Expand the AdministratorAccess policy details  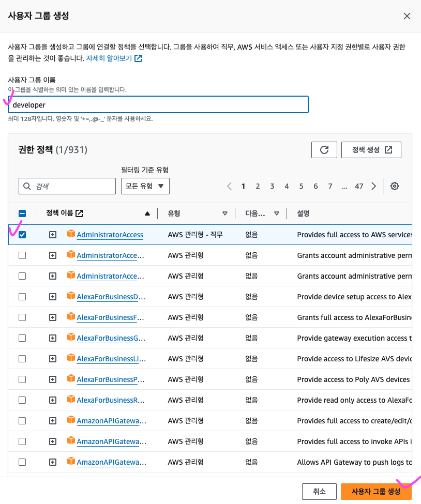[x=53, y=235]
